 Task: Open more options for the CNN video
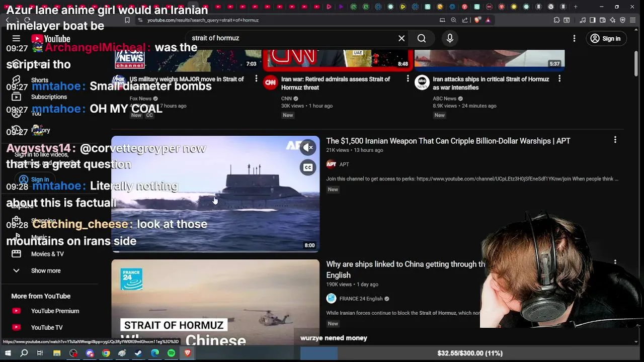tap(408, 79)
